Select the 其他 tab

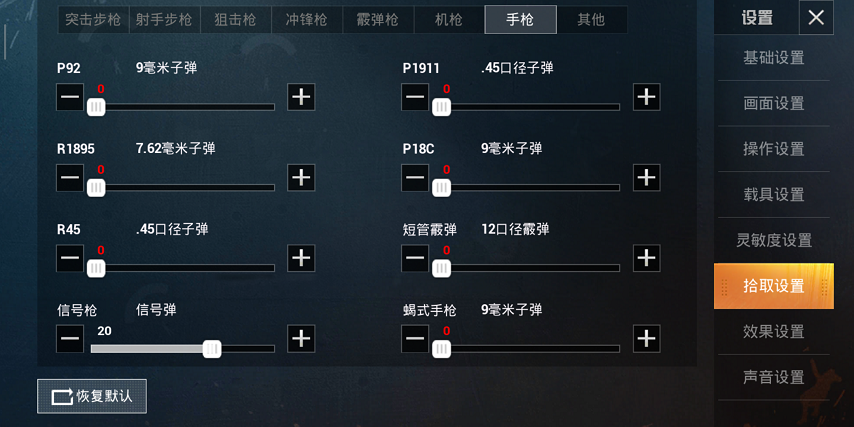(x=591, y=20)
